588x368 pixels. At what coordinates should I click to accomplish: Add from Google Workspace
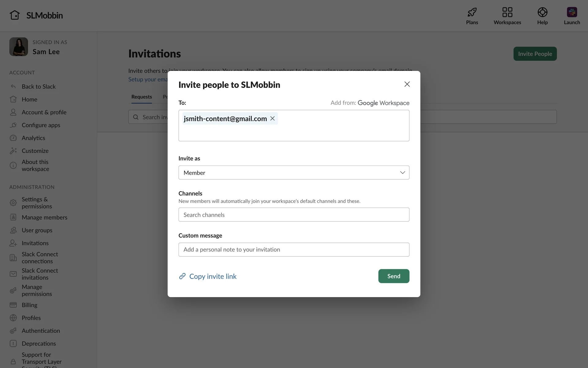[383, 103]
